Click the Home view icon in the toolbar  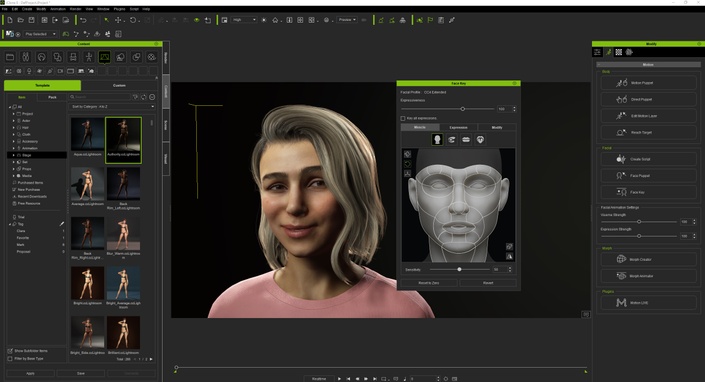tap(275, 20)
